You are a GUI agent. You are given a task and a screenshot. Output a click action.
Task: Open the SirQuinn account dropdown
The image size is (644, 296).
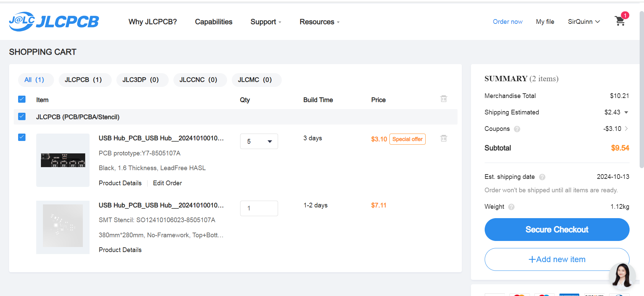click(584, 21)
